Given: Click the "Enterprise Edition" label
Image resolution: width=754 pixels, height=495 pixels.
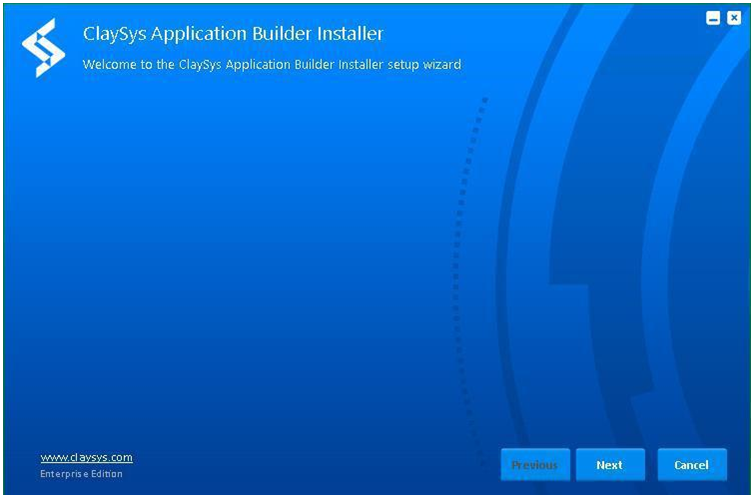Looking at the screenshot, I should 81,474.
